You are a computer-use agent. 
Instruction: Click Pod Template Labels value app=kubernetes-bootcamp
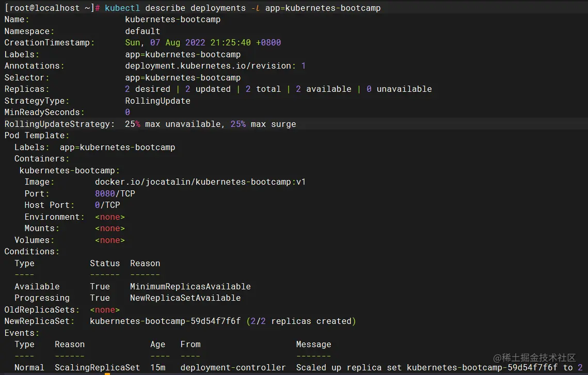click(117, 147)
